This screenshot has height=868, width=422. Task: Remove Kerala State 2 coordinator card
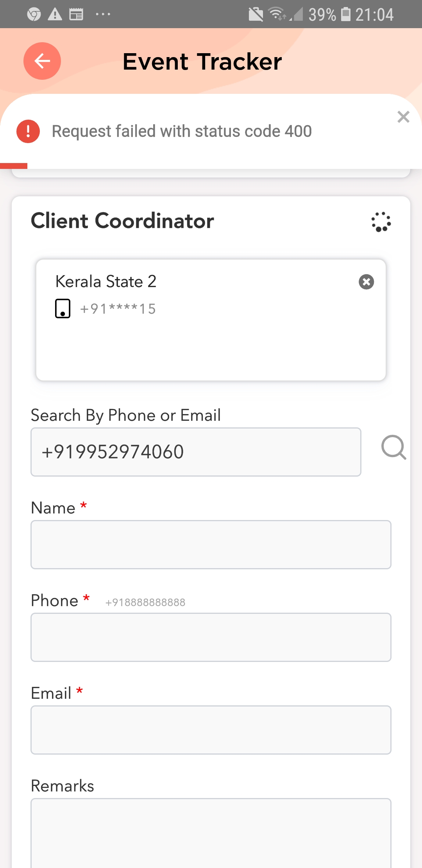point(366,282)
